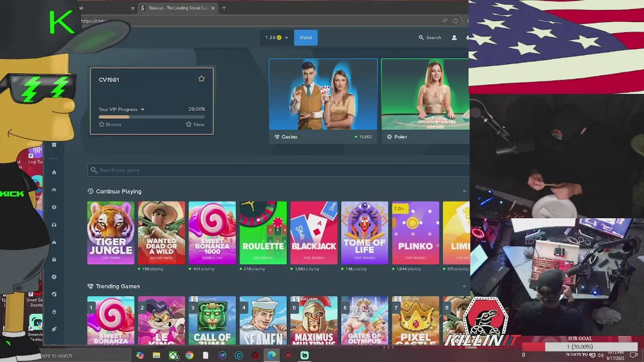Open the blank document taskbar icon
This screenshot has width=644, height=362.
click(205, 355)
